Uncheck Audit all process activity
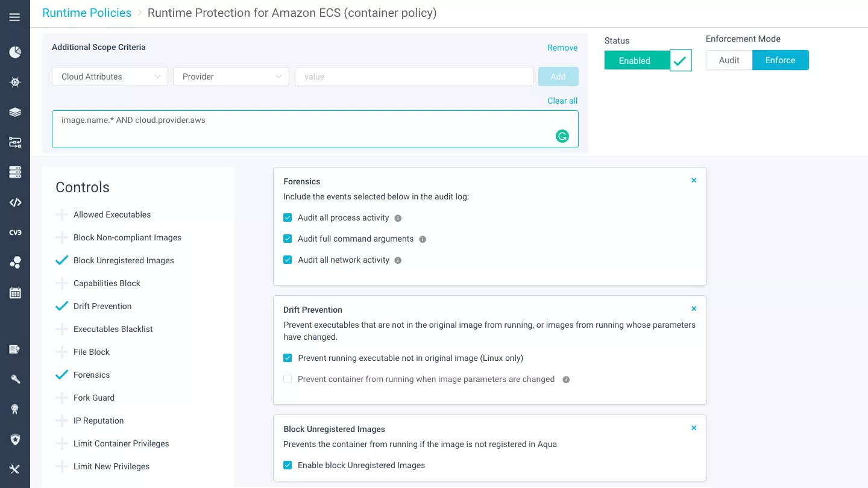The height and width of the screenshot is (488, 868). click(x=288, y=217)
